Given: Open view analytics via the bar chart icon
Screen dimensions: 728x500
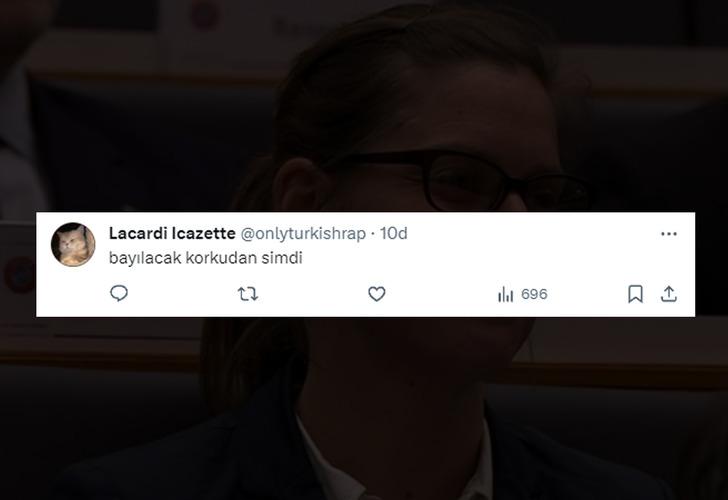Looking at the screenshot, I should [x=505, y=294].
